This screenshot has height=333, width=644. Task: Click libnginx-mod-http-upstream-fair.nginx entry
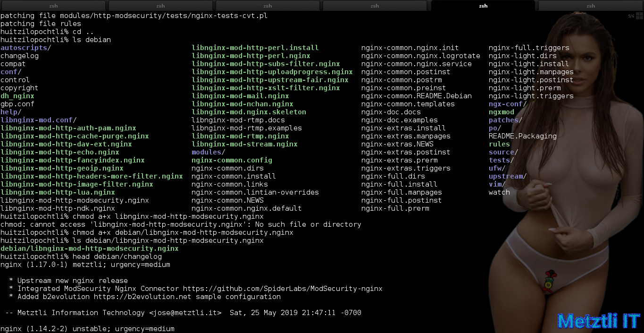(x=270, y=80)
